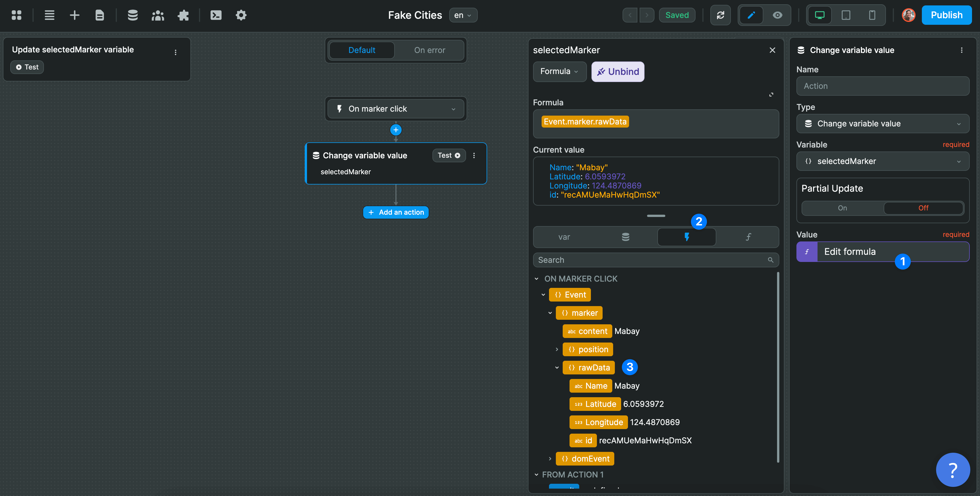
Task: Select the layers list icon in toolbar
Action: [x=49, y=15]
